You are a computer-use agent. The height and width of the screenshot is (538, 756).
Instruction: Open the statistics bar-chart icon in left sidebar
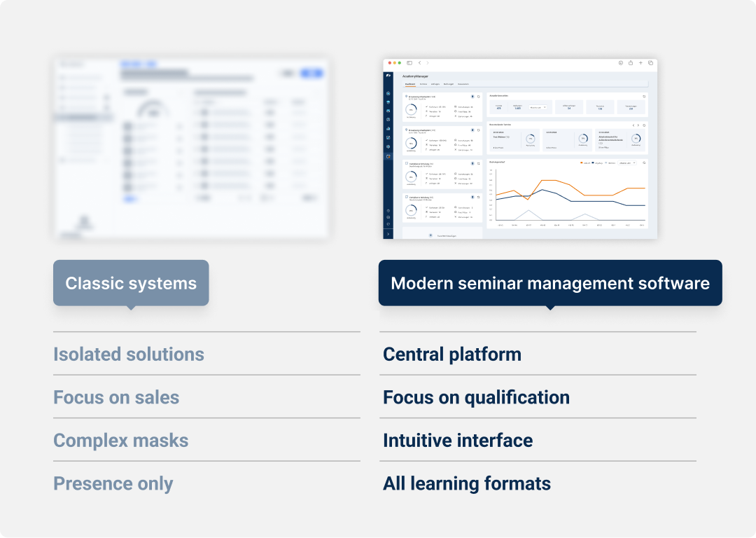[x=388, y=128]
